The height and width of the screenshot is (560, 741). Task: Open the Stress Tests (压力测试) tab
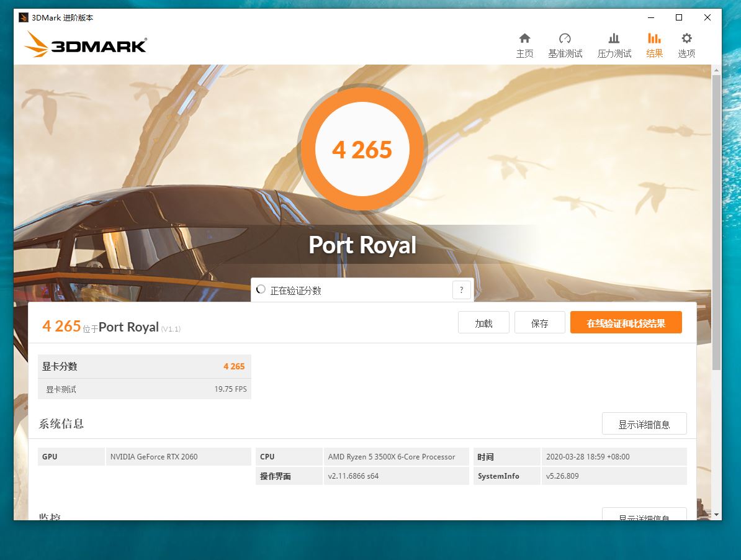click(614, 46)
